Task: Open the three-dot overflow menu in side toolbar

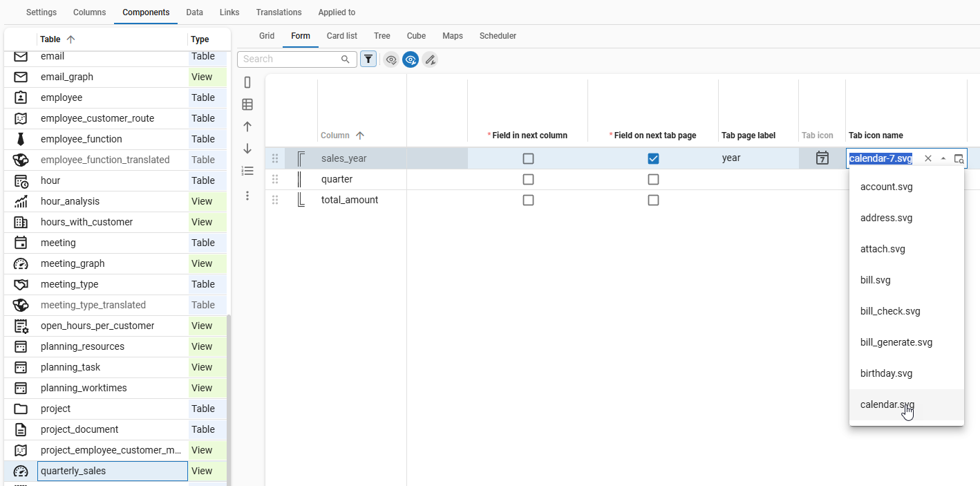Action: [x=247, y=196]
